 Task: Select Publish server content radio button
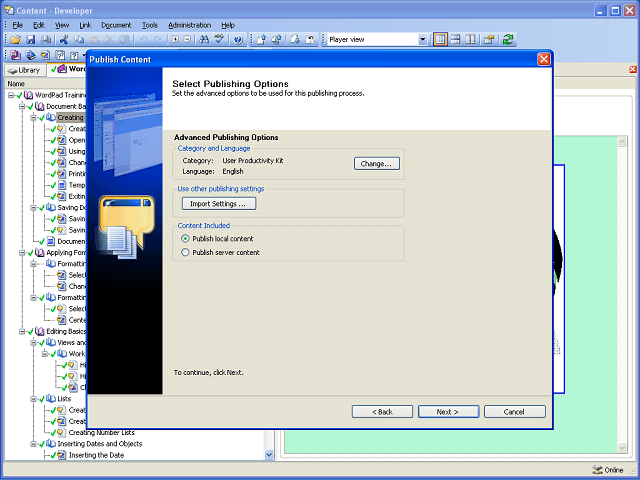point(185,252)
